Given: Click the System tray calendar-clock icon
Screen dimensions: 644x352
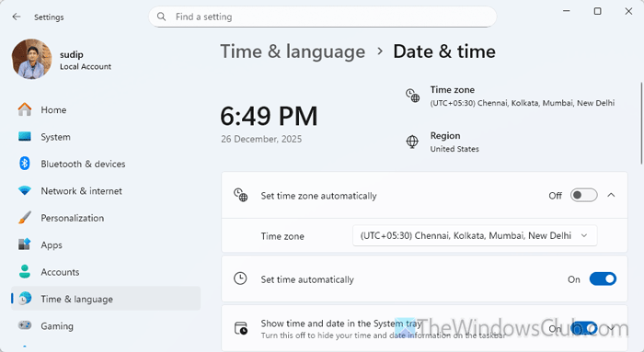Looking at the screenshot, I should coord(241,328).
